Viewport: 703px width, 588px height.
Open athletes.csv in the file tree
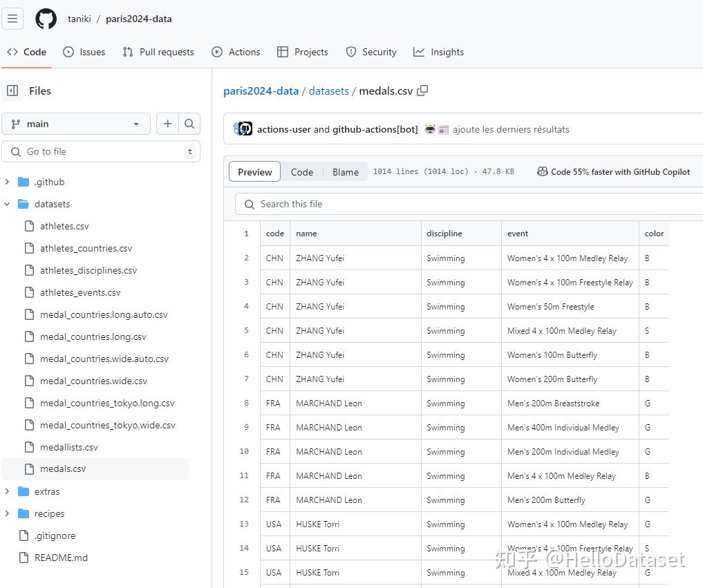[x=64, y=226]
